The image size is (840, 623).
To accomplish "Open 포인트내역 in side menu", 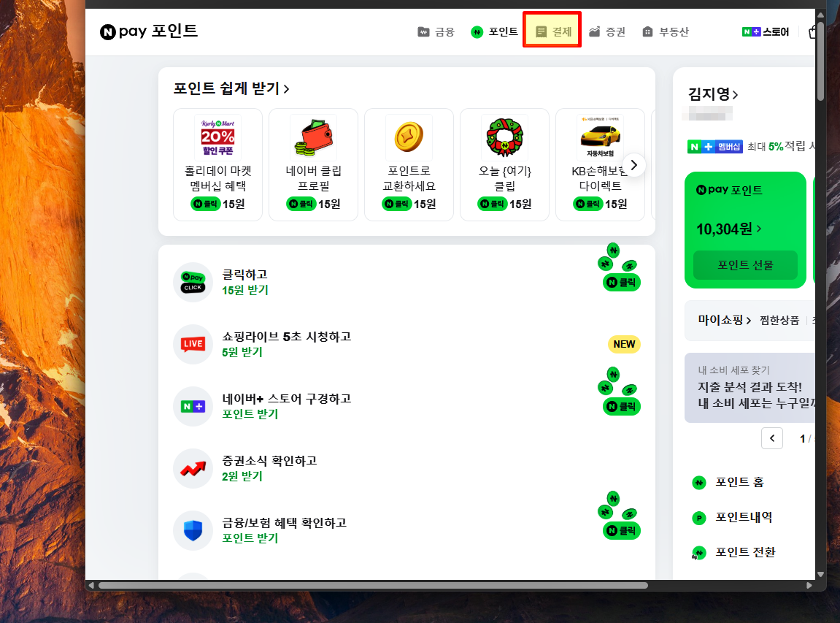I will tap(744, 517).
